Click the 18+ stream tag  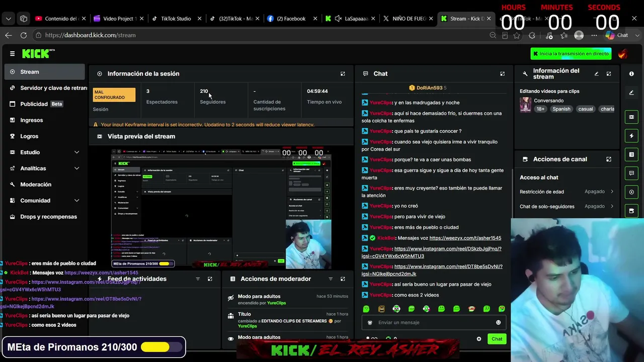[x=540, y=109]
